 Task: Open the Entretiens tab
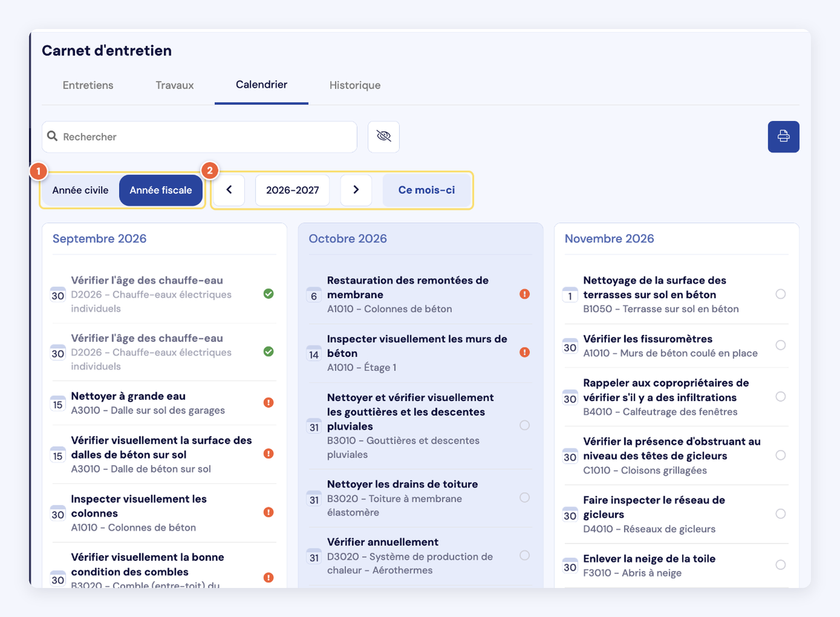click(x=88, y=85)
